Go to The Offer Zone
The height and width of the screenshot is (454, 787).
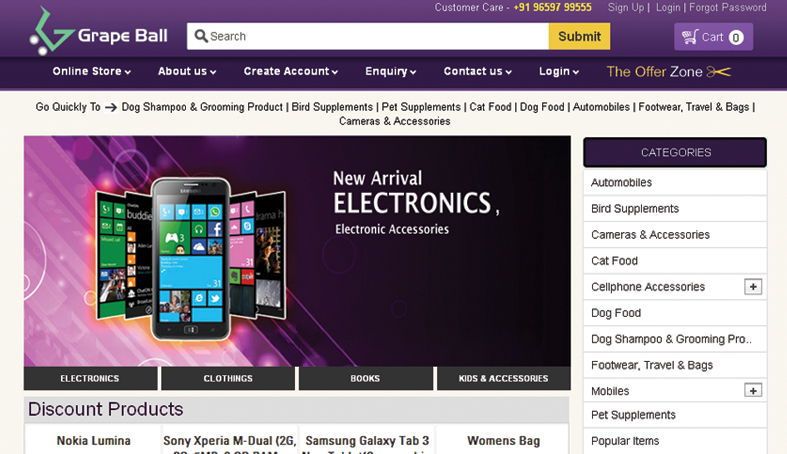point(654,72)
